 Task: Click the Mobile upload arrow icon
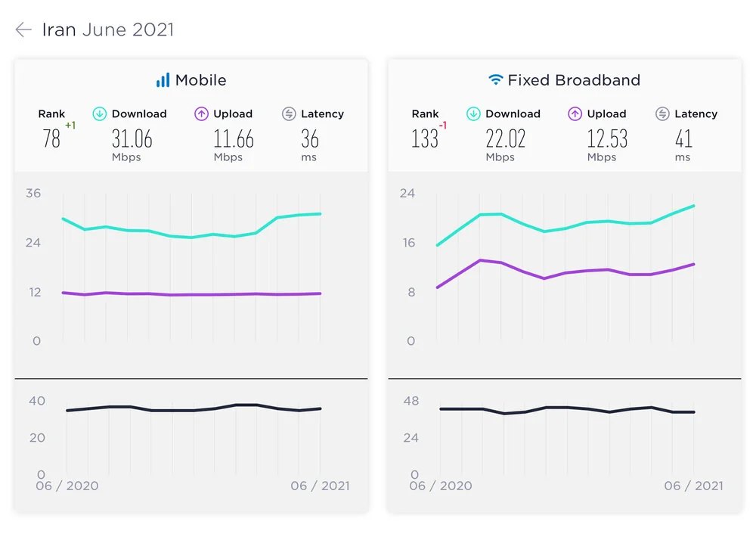tap(201, 114)
